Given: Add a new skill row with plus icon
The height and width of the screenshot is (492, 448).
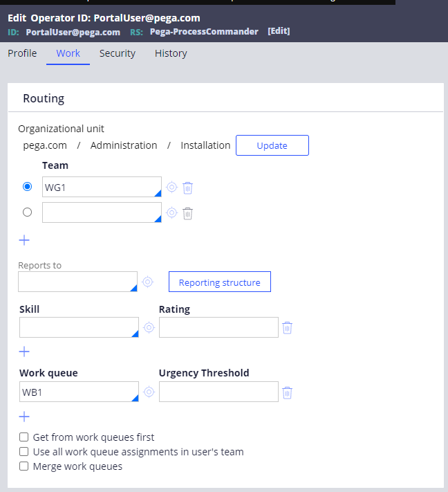Looking at the screenshot, I should [x=24, y=352].
